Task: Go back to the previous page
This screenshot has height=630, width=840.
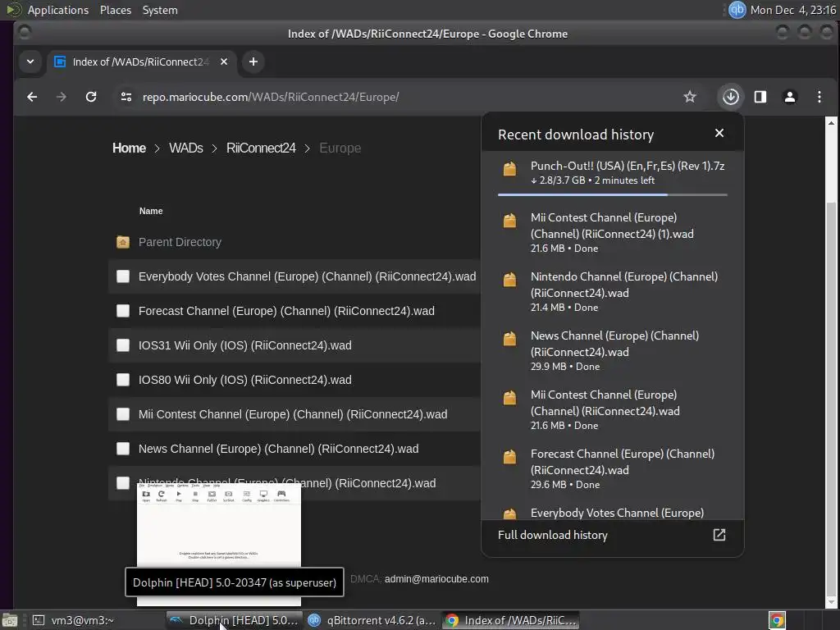Action: pyautogui.click(x=32, y=97)
